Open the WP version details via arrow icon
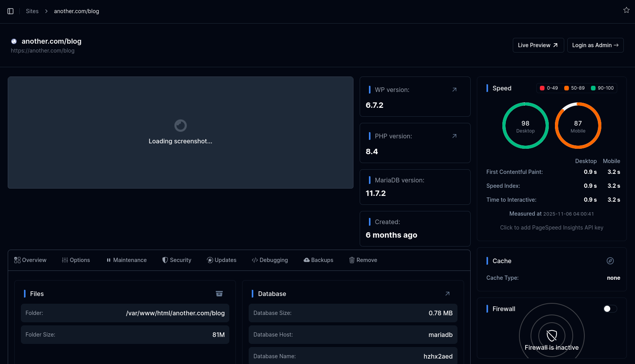Image resolution: width=635 pixels, height=364 pixels. 454,89
